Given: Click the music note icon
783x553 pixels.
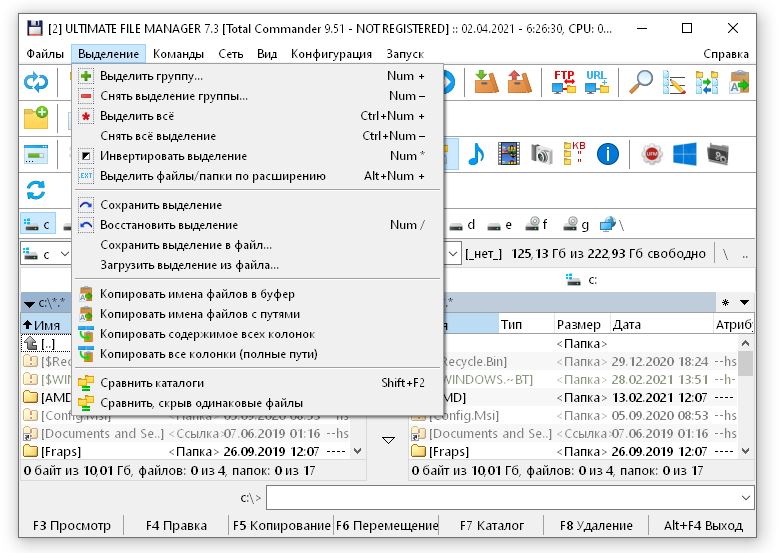Looking at the screenshot, I should (x=476, y=154).
